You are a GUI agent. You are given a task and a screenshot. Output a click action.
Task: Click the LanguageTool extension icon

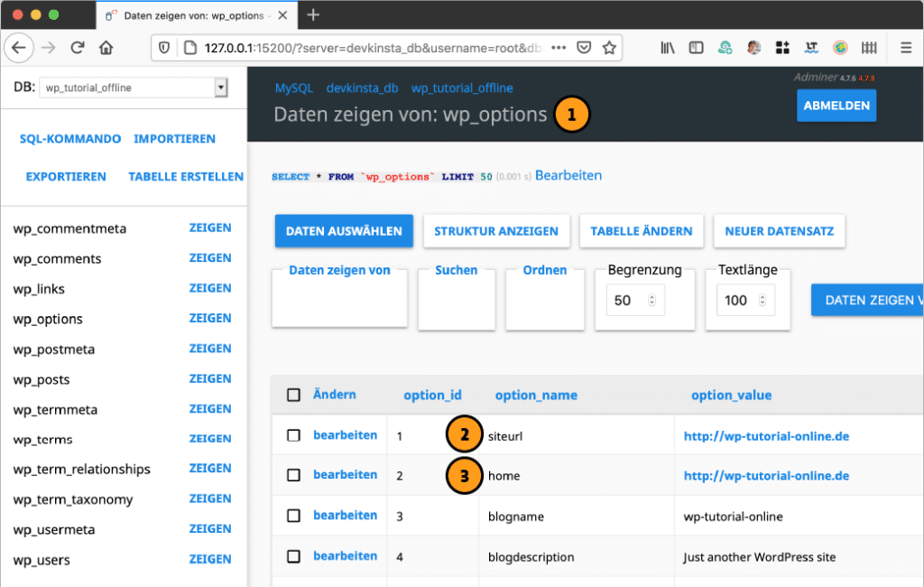[x=811, y=48]
